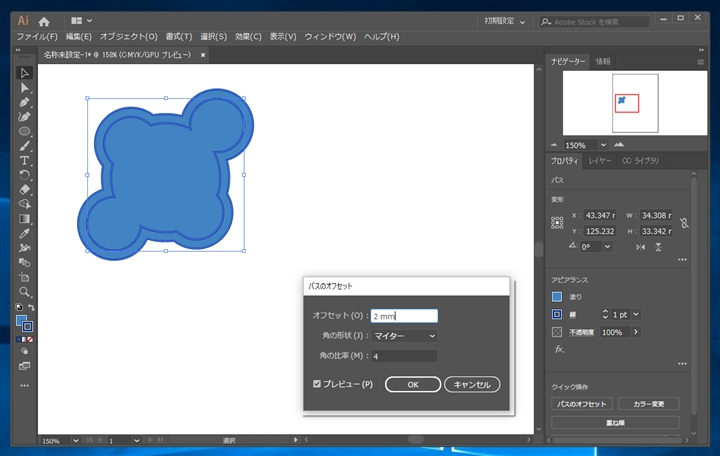Image resolution: width=720 pixels, height=456 pixels.
Task: Open the ファイル(F) menu
Action: tap(37, 37)
